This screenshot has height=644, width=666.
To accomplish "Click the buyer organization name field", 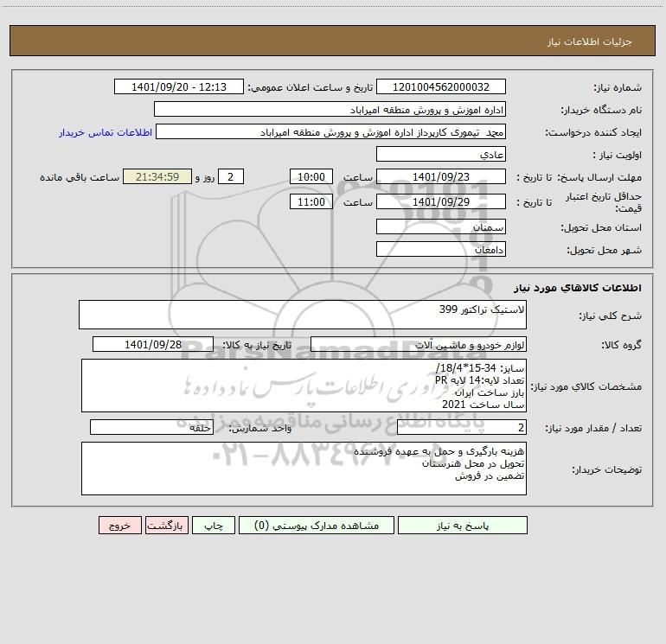I will tap(330, 109).
